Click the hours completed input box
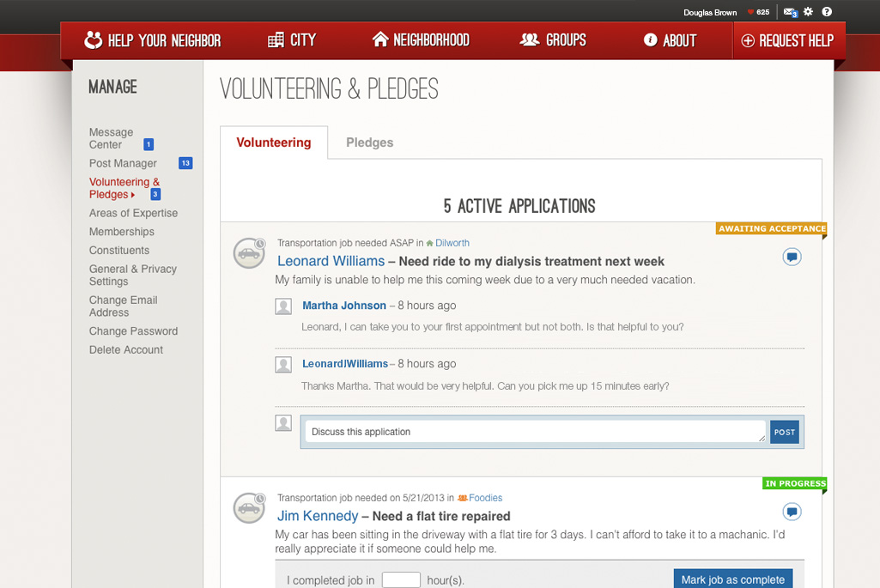This screenshot has height=588, width=880. click(x=400, y=580)
